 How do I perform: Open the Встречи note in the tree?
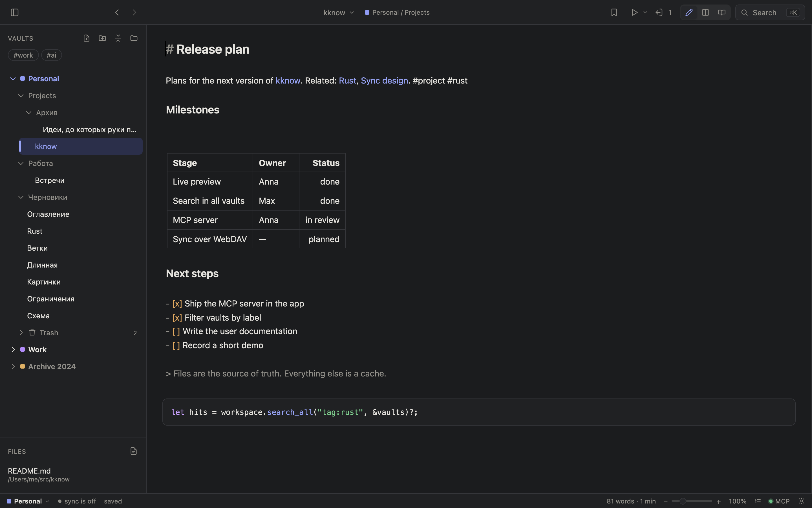point(50,180)
